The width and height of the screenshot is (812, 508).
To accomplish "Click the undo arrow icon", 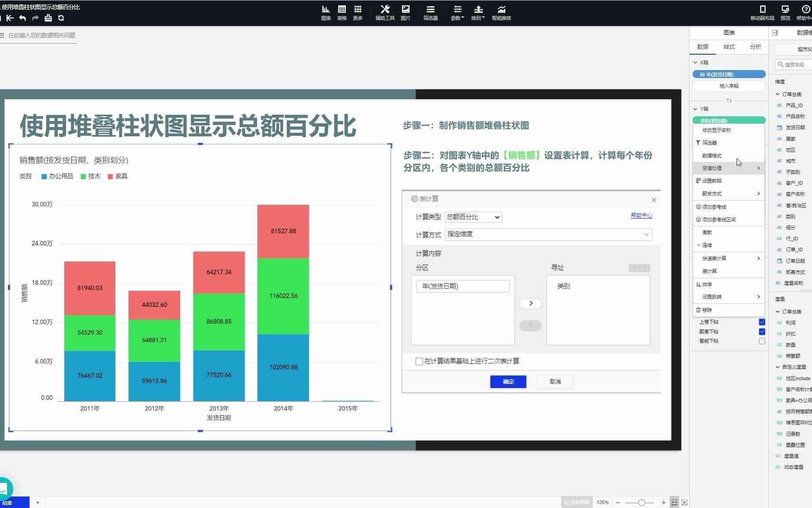I will click(x=22, y=18).
